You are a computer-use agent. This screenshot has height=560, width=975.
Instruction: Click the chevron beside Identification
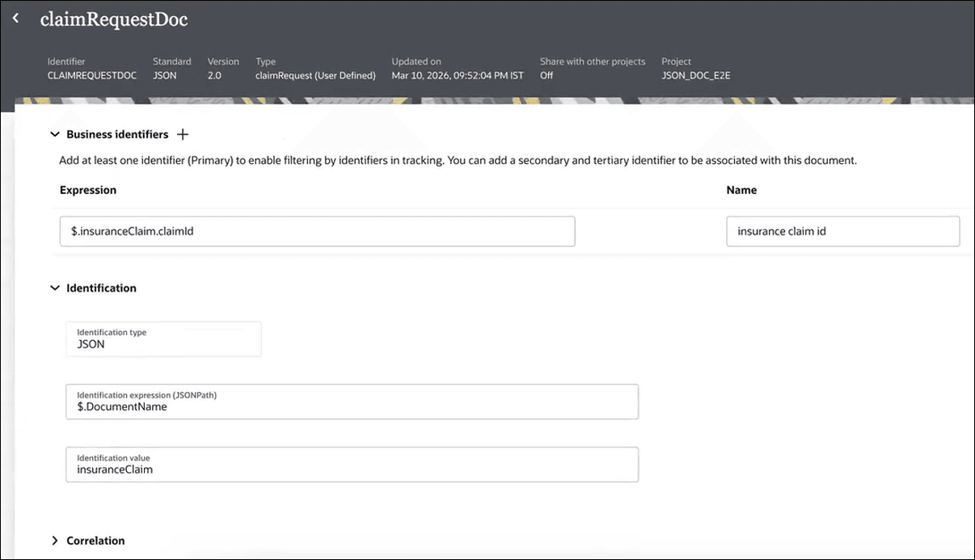[x=54, y=288]
